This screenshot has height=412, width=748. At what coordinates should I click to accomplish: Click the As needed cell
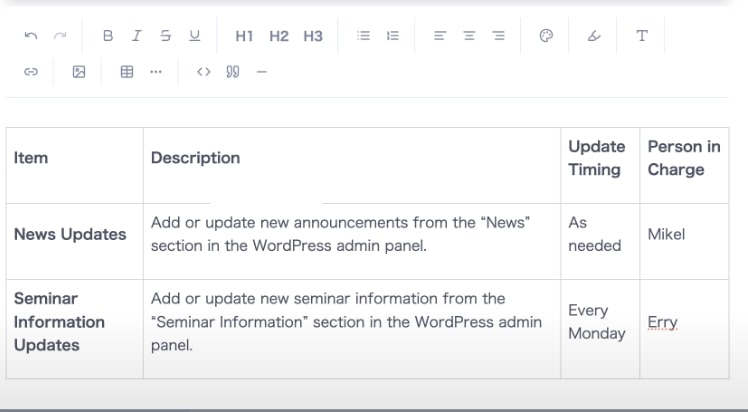coord(600,242)
